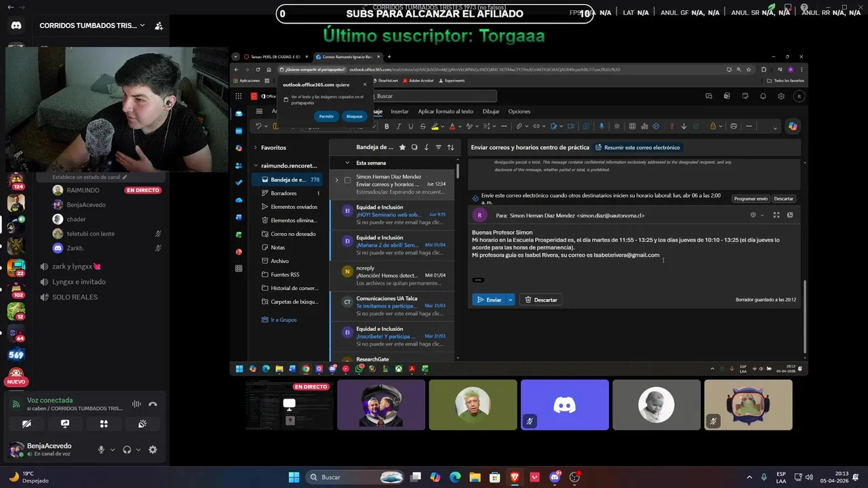Toggle Outlook hamburger navigation pane
868x488 pixels.
[x=259, y=111]
